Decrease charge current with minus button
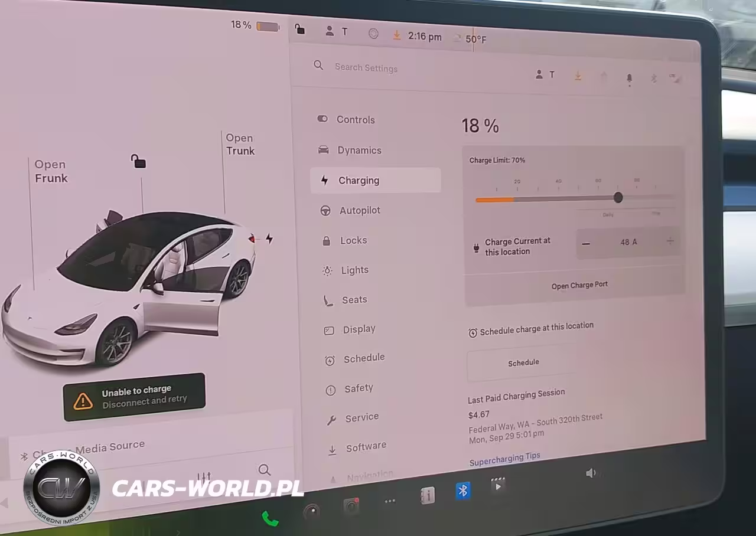The image size is (756, 536). 586,243
